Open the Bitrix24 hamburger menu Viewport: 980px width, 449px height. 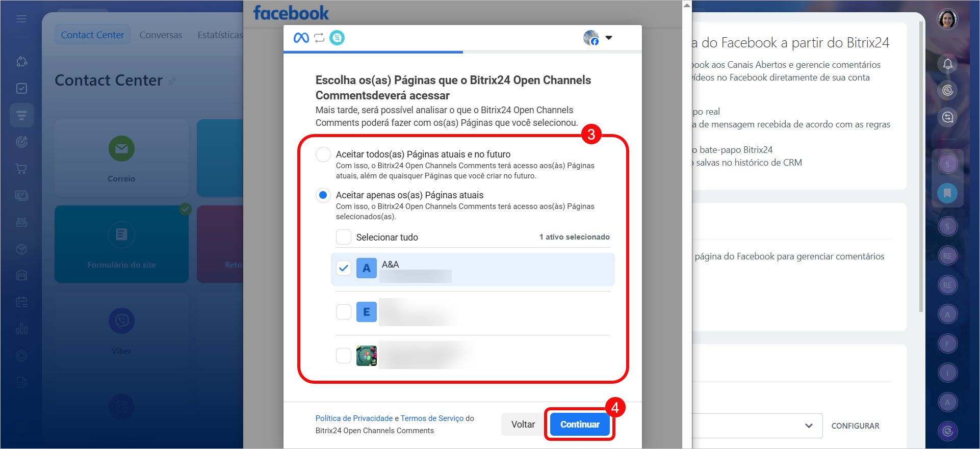(21, 19)
